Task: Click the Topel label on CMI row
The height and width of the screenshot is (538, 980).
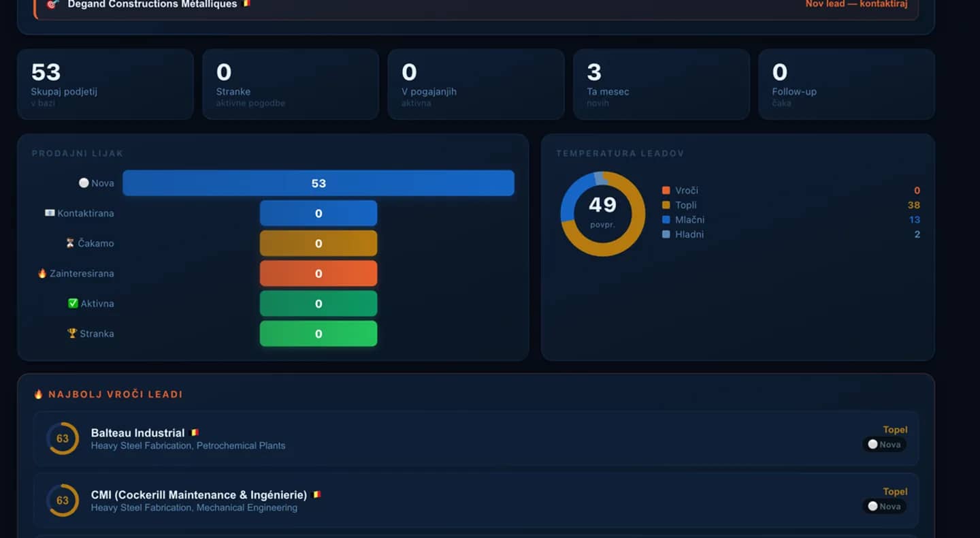Action: 895,492
